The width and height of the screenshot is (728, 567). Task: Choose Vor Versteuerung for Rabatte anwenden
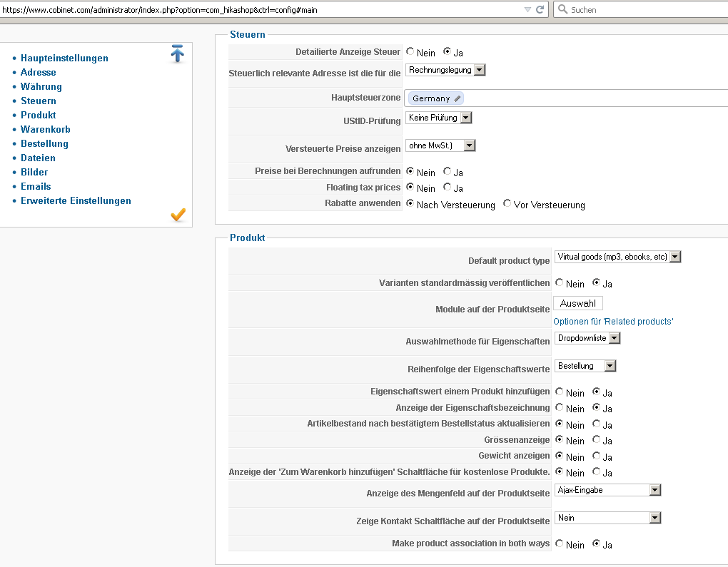point(507,203)
